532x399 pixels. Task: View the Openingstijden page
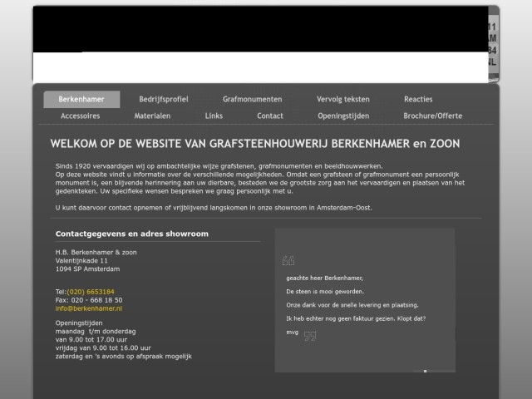(342, 116)
